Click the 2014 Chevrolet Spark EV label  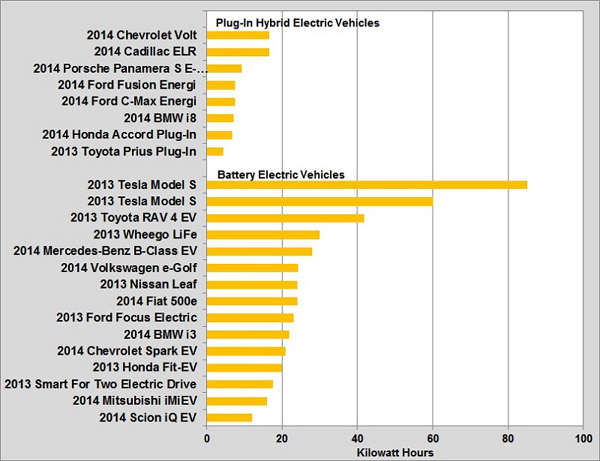(x=127, y=351)
